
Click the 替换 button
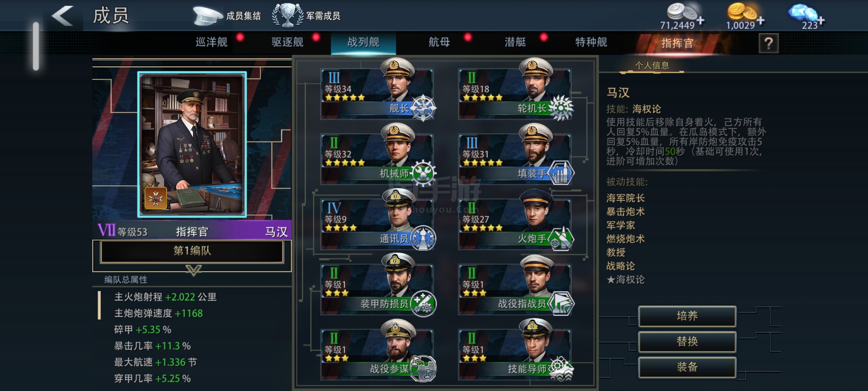[x=687, y=342]
